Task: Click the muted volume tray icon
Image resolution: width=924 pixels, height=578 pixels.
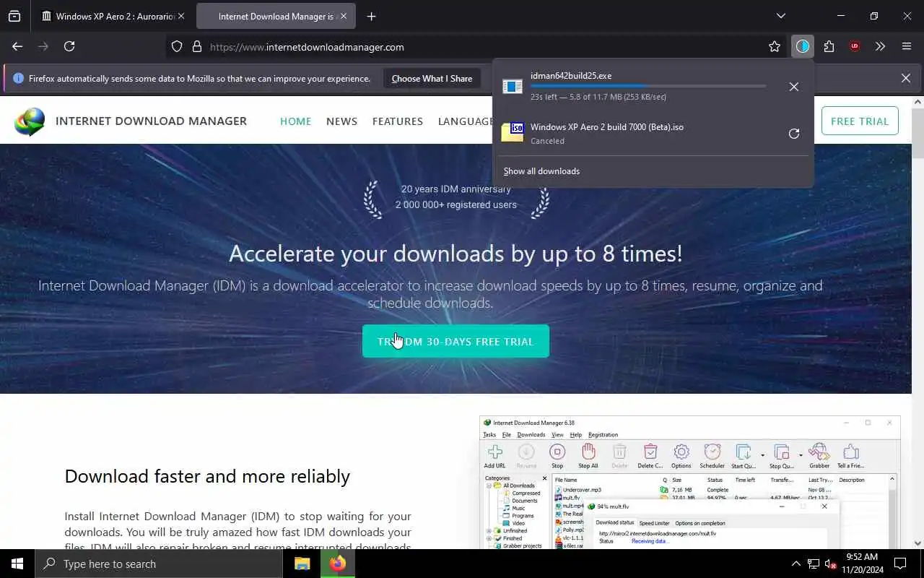Action: 831,564
